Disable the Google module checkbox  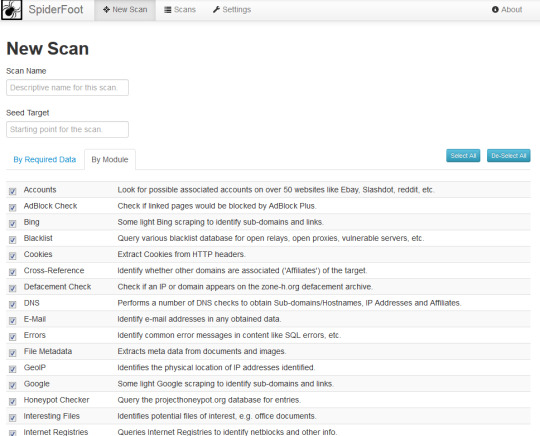(13, 385)
